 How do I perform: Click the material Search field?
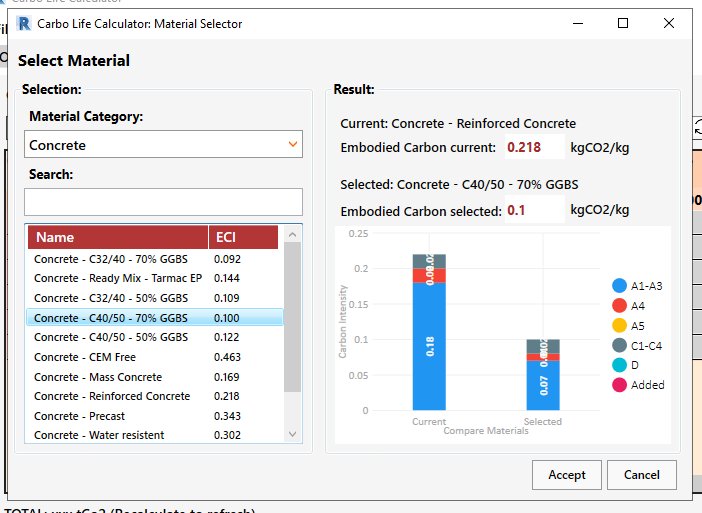163,202
